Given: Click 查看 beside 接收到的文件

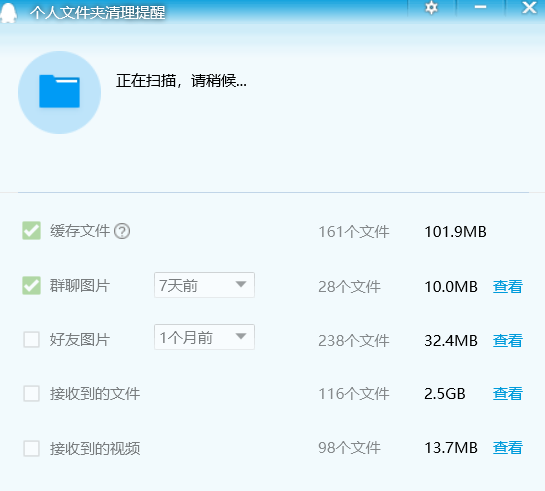Looking at the screenshot, I should (507, 394).
